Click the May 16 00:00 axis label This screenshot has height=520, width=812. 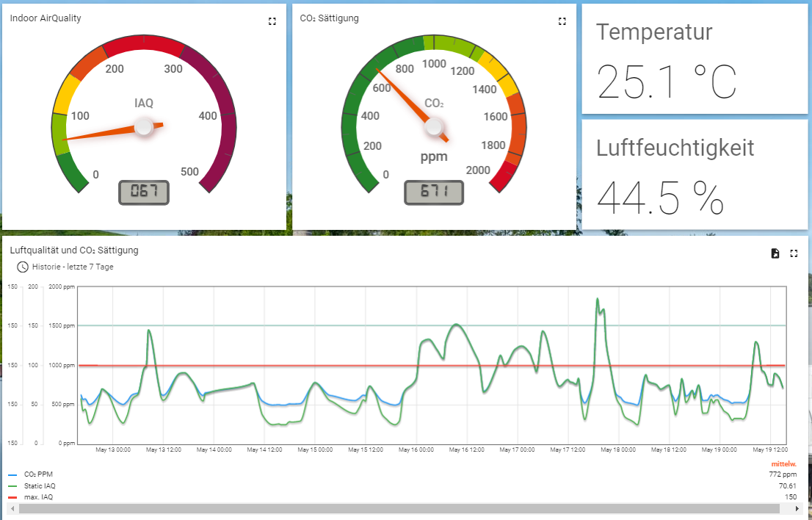[x=416, y=449]
